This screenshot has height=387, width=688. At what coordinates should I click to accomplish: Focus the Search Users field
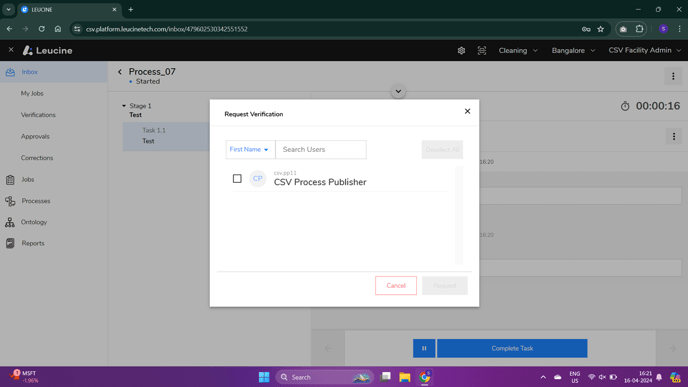point(321,150)
